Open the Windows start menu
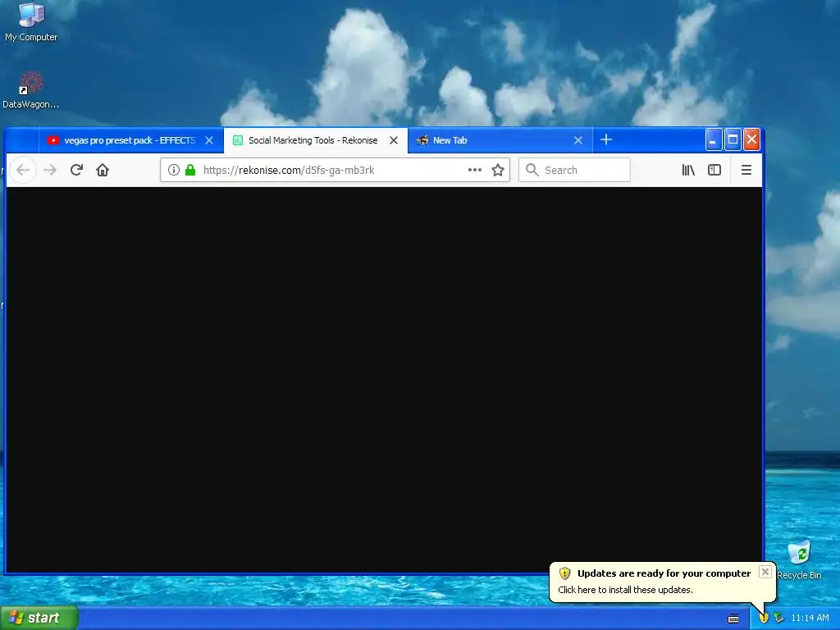 tap(39, 618)
